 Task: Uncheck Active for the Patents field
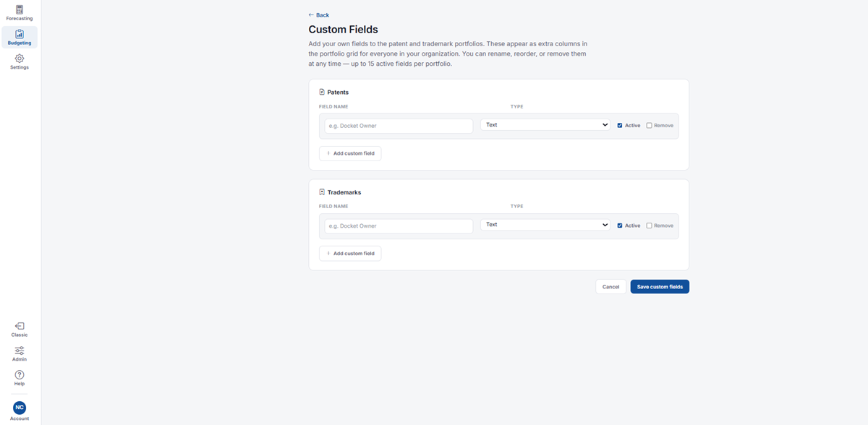click(620, 126)
